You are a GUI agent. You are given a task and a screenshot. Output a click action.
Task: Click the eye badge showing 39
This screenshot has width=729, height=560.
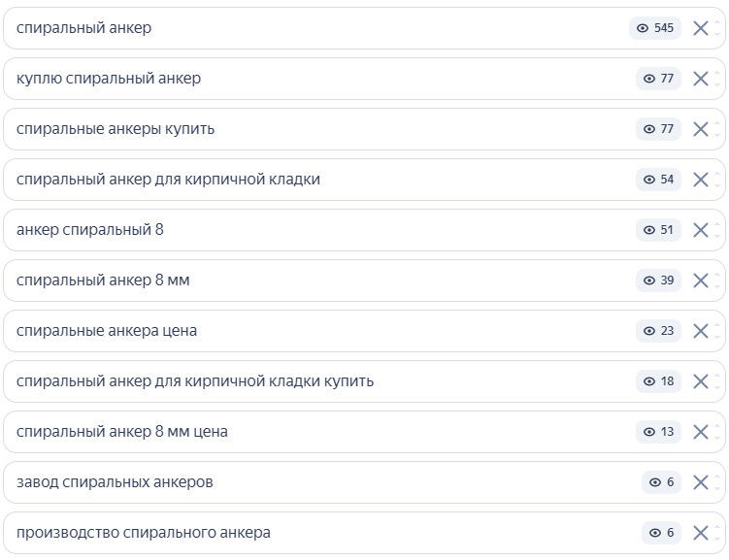tap(659, 280)
